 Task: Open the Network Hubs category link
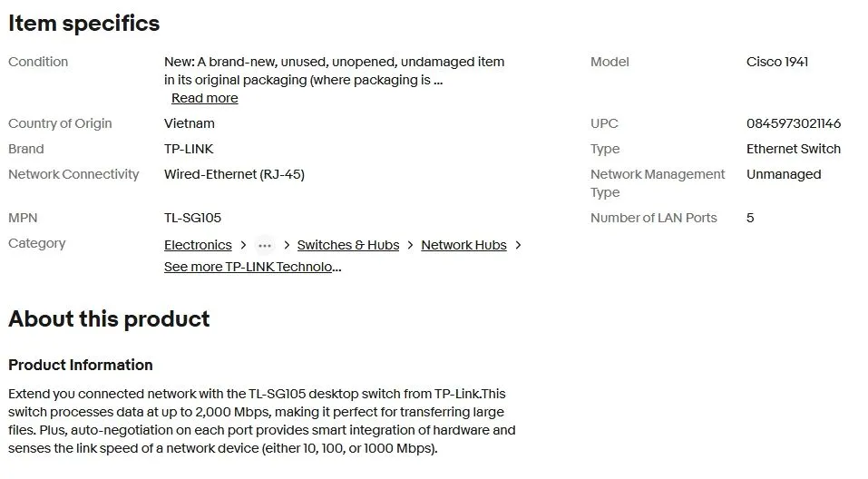463,245
